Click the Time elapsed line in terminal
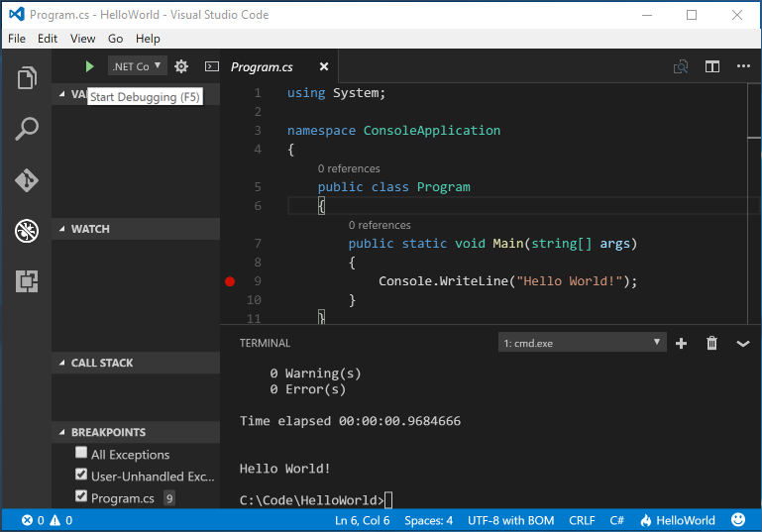The height and width of the screenshot is (532, 762). pos(350,421)
